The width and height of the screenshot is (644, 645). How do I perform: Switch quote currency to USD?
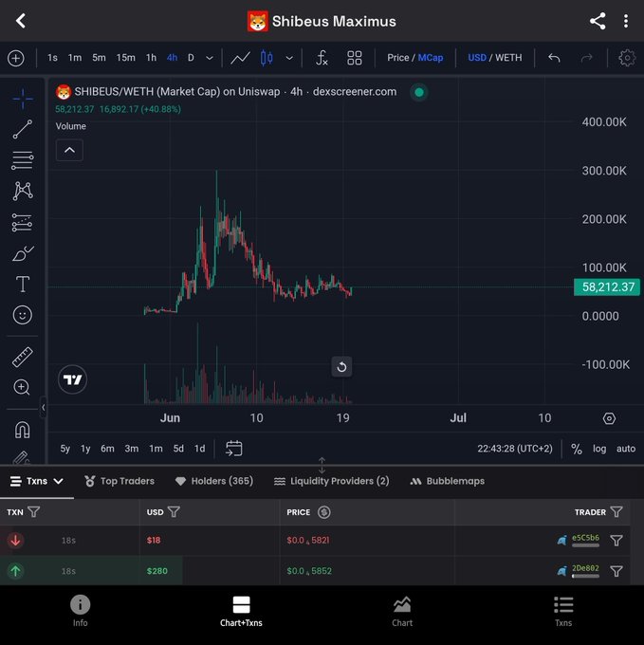(x=477, y=58)
